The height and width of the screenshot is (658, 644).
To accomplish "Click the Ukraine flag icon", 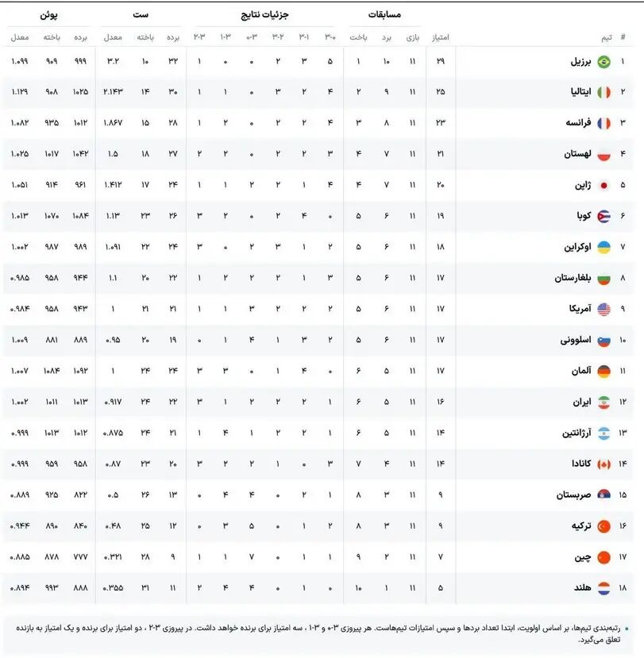I will tap(604, 248).
